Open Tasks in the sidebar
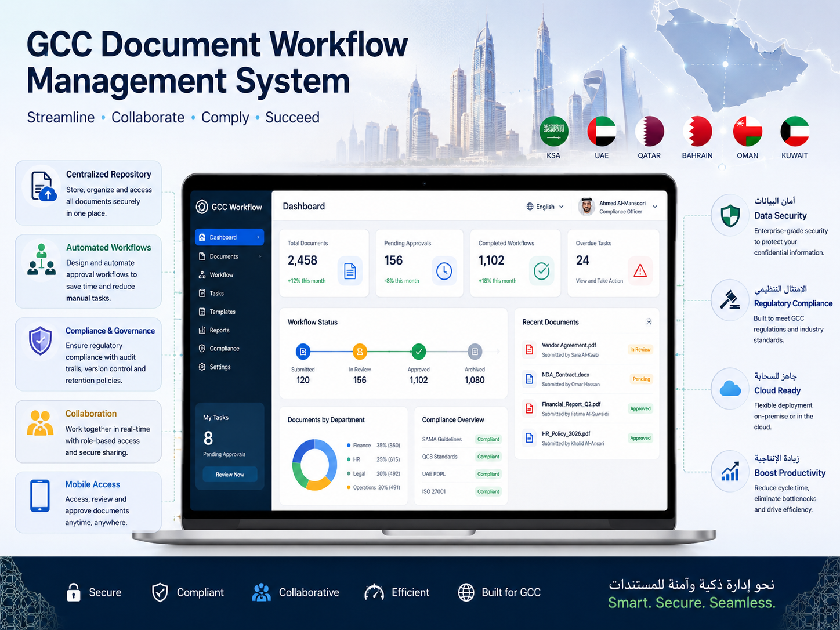The width and height of the screenshot is (840, 630). point(229,294)
